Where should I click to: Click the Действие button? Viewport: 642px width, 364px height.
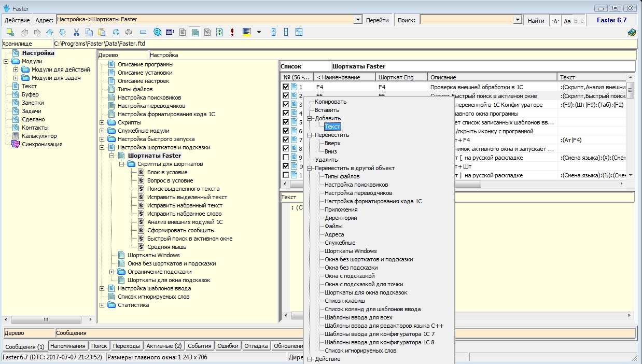coord(17,20)
